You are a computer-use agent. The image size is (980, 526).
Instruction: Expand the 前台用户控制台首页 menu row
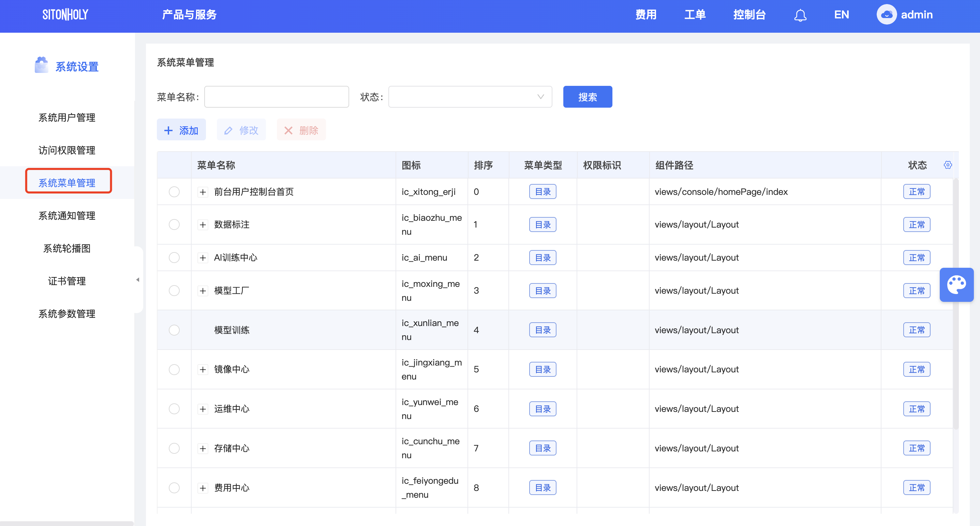(x=203, y=192)
